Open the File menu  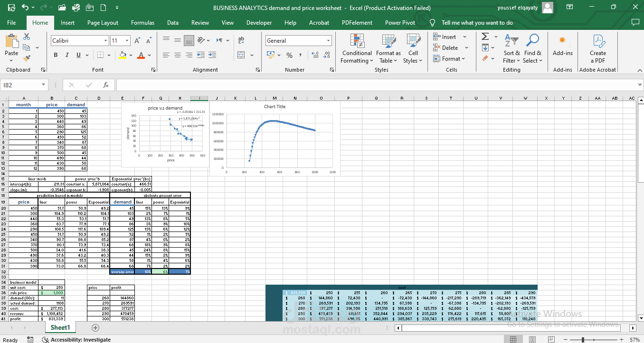(11, 22)
